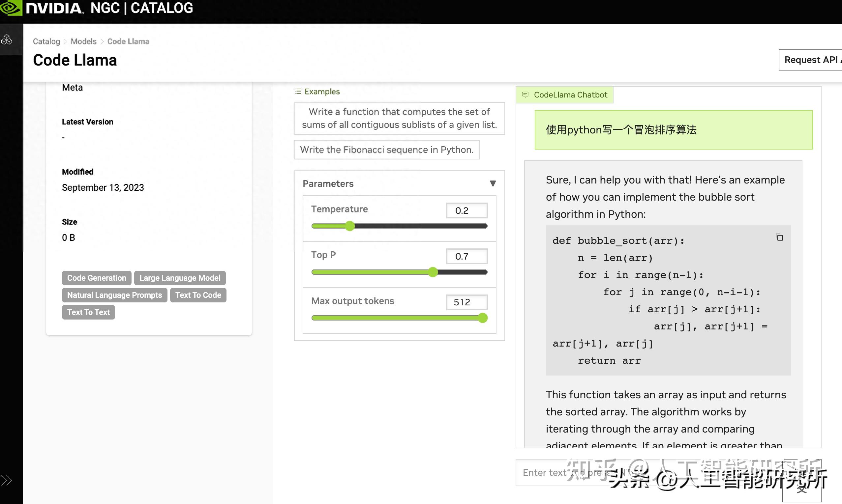This screenshot has width=842, height=504.
Task: Click the 'September 13, 2023' modified date
Action: click(x=103, y=187)
